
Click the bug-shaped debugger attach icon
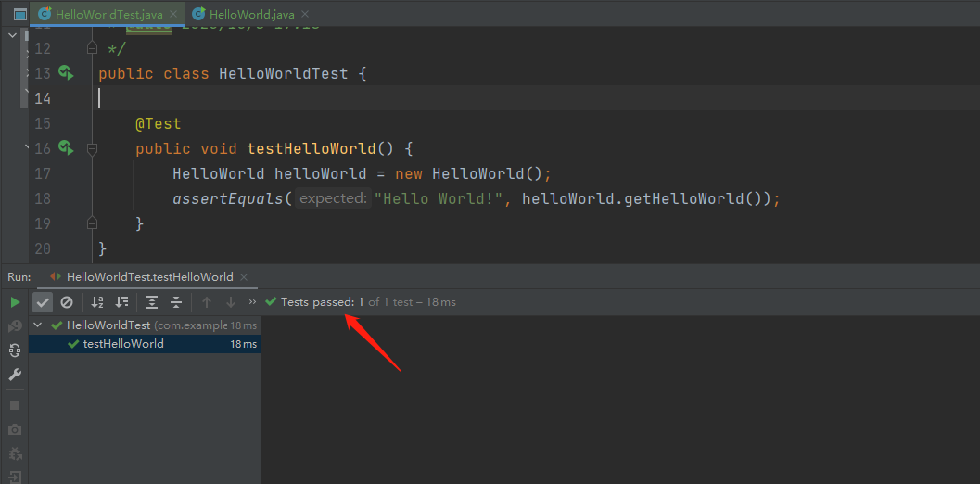pyautogui.click(x=15, y=453)
